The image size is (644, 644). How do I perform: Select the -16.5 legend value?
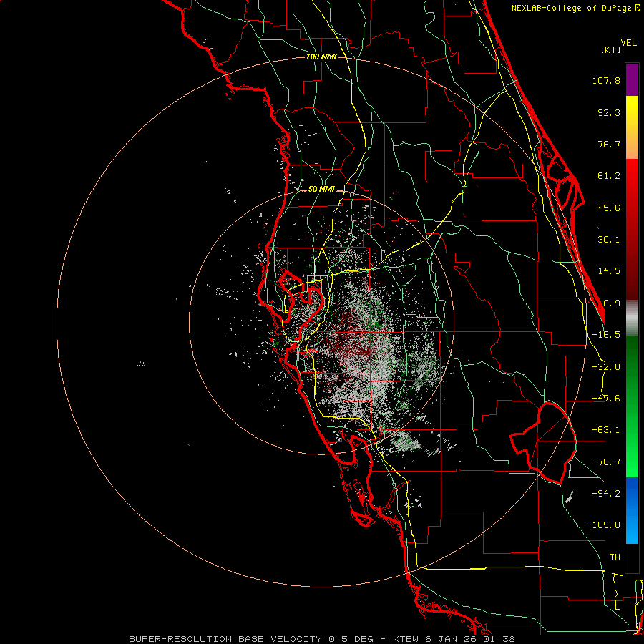(606, 335)
